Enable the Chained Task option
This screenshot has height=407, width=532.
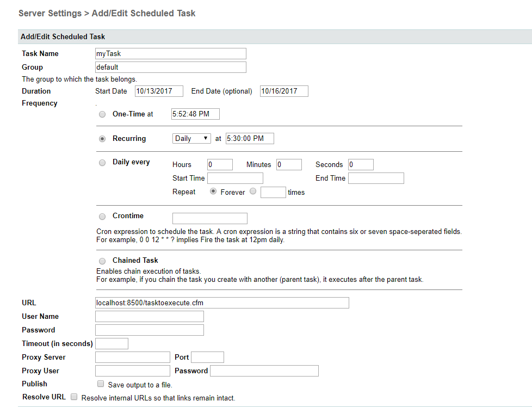pyautogui.click(x=102, y=261)
